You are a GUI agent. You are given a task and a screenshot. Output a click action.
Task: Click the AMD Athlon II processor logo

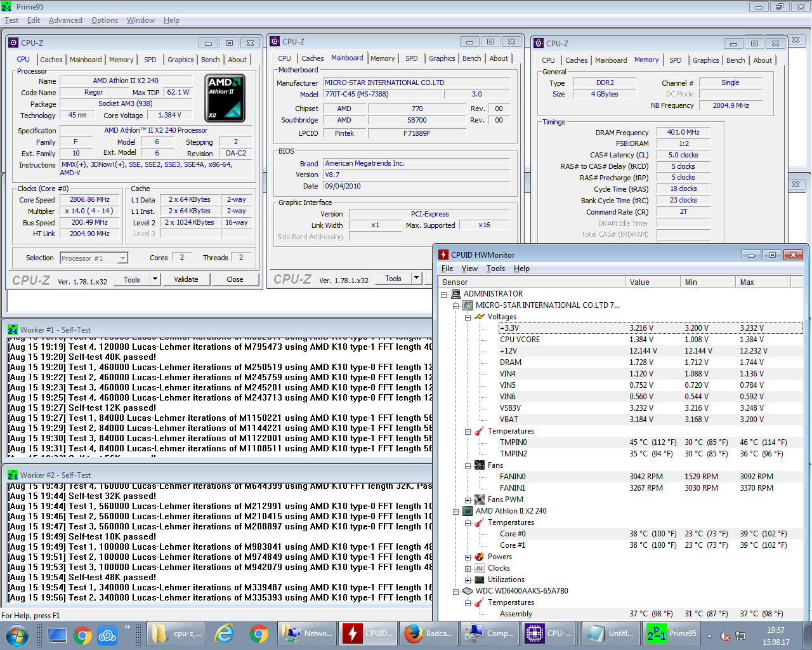[225, 98]
